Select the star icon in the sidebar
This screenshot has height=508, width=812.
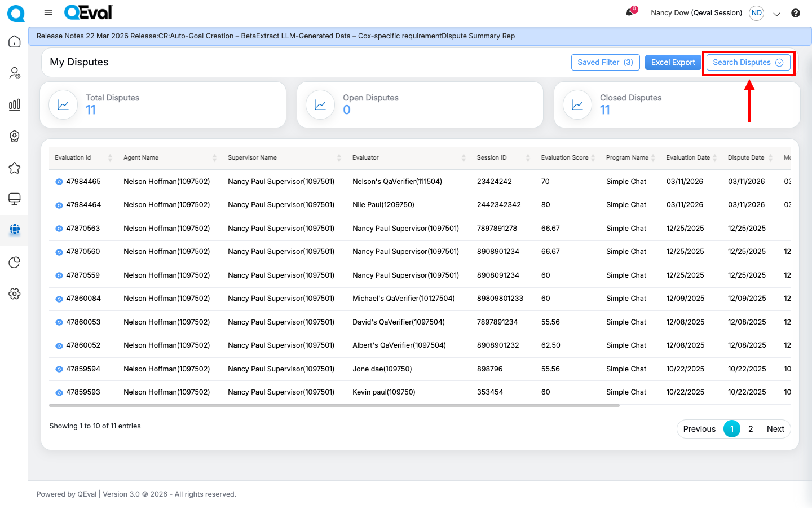coord(15,168)
